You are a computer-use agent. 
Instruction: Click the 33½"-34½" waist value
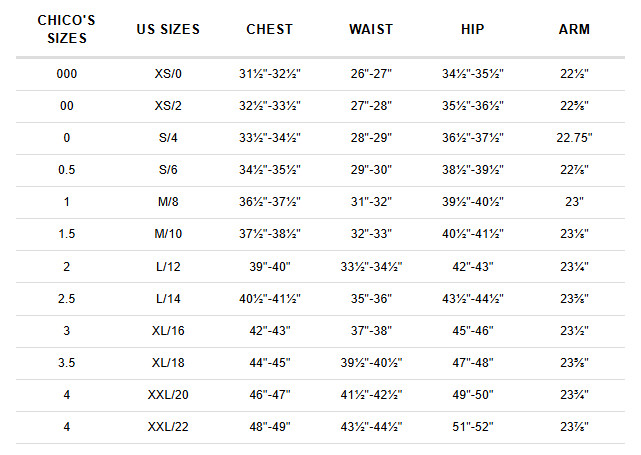point(371,267)
